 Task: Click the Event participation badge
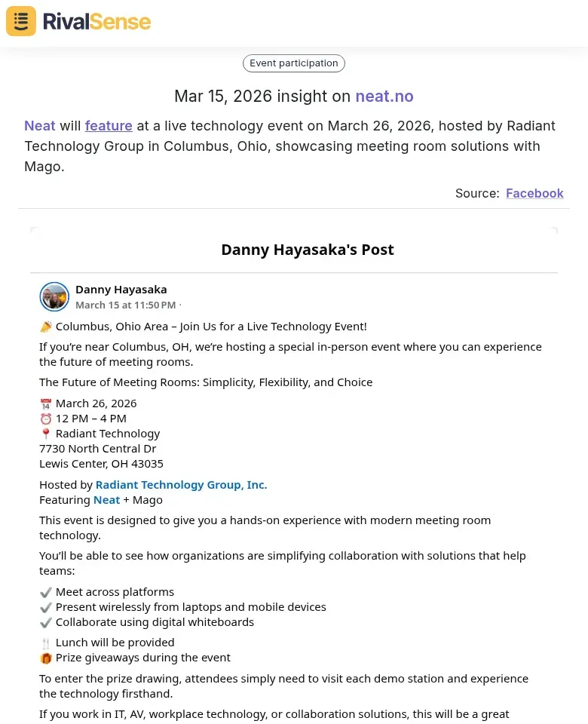click(293, 63)
